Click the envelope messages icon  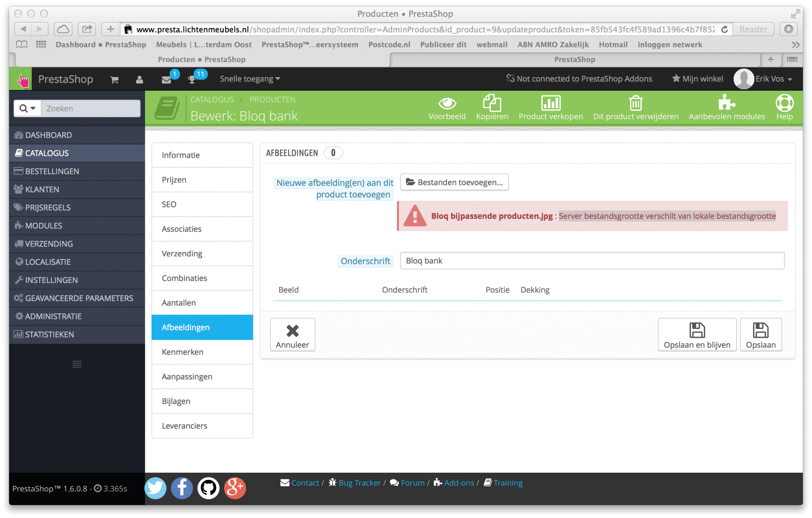click(x=166, y=80)
